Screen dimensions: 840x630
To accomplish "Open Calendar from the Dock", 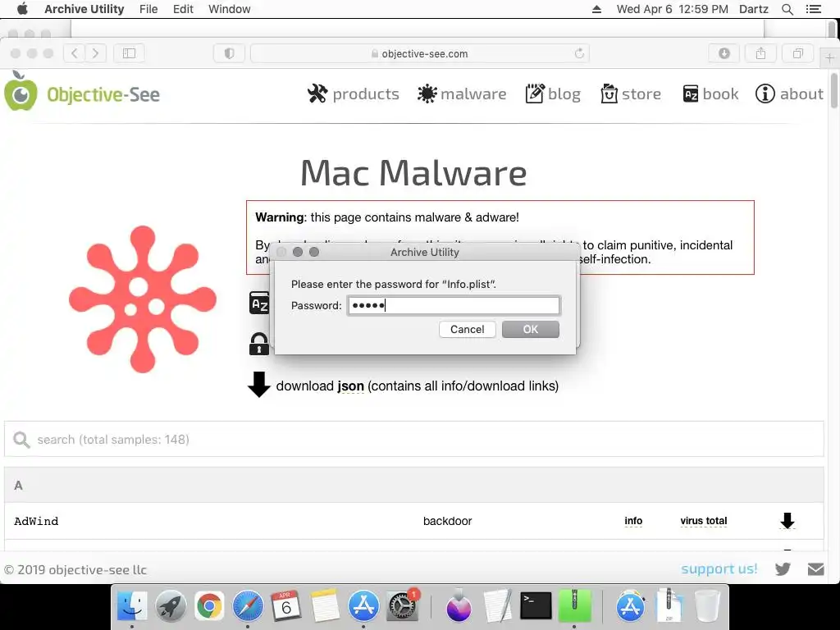I will [286, 605].
